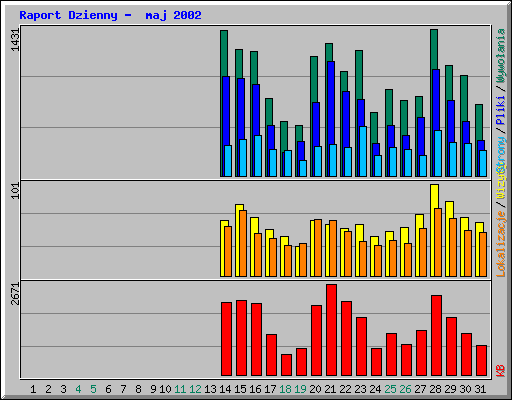Select green weekend day 12 label
This screenshot has height=400, width=512.
[195, 389]
